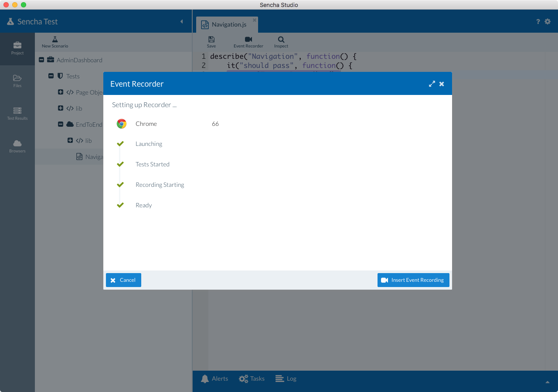The width and height of the screenshot is (558, 392).
Task: Click the Launching step checkmark
Action: (x=120, y=144)
